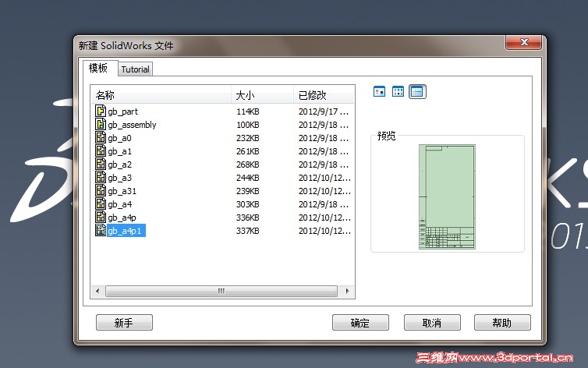Image resolution: width=588 pixels, height=368 pixels.
Task: Click the 新手 button
Action: 124,323
